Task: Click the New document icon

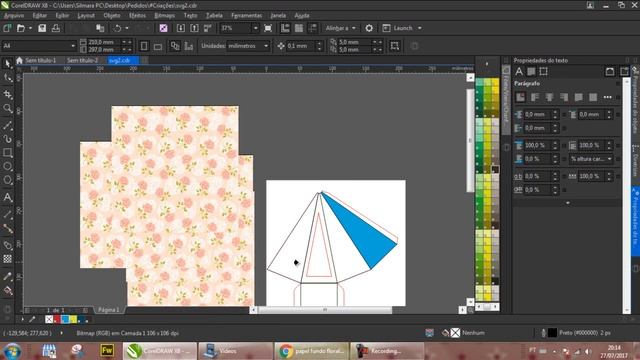Action: (7, 28)
